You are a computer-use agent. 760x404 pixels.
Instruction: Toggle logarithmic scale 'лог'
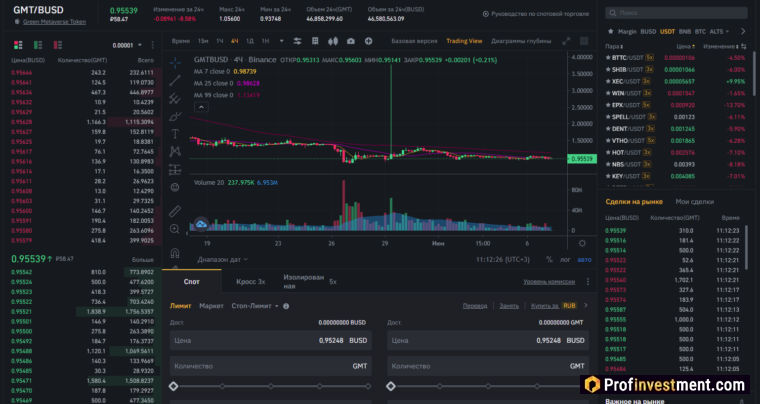point(565,260)
